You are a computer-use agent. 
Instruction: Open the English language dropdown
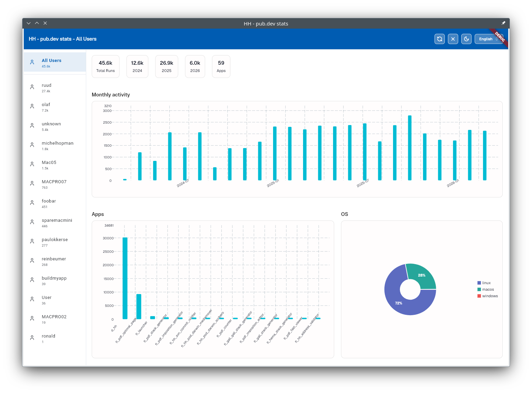(x=488, y=39)
